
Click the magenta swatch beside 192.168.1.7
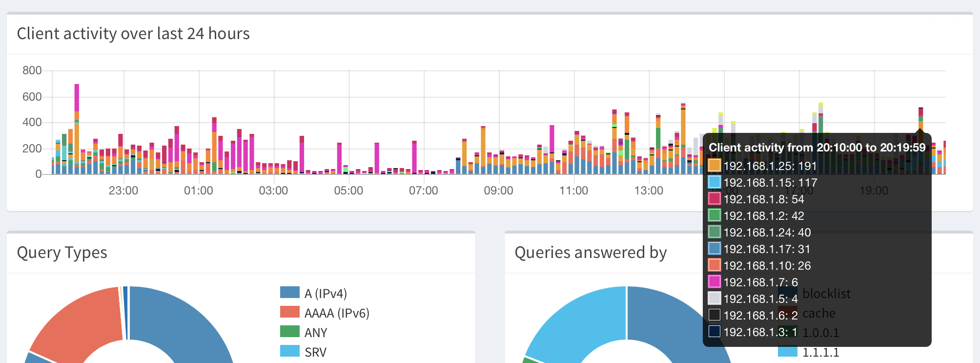pyautogui.click(x=715, y=281)
